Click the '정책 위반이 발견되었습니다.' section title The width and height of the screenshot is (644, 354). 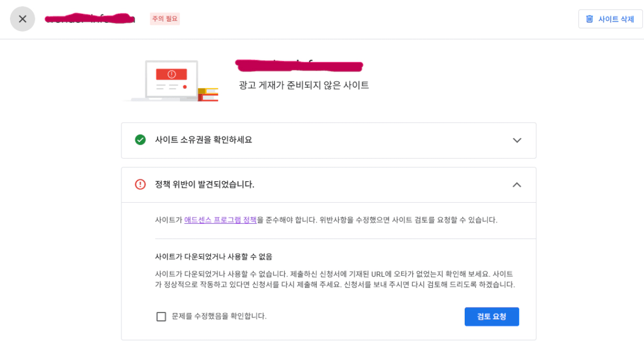[x=204, y=184]
